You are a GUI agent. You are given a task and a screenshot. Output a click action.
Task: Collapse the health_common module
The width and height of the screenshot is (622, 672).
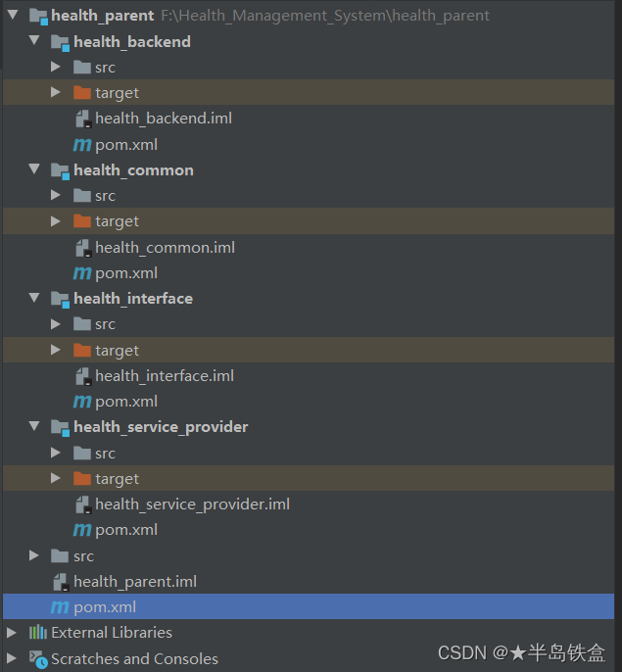[34, 168]
